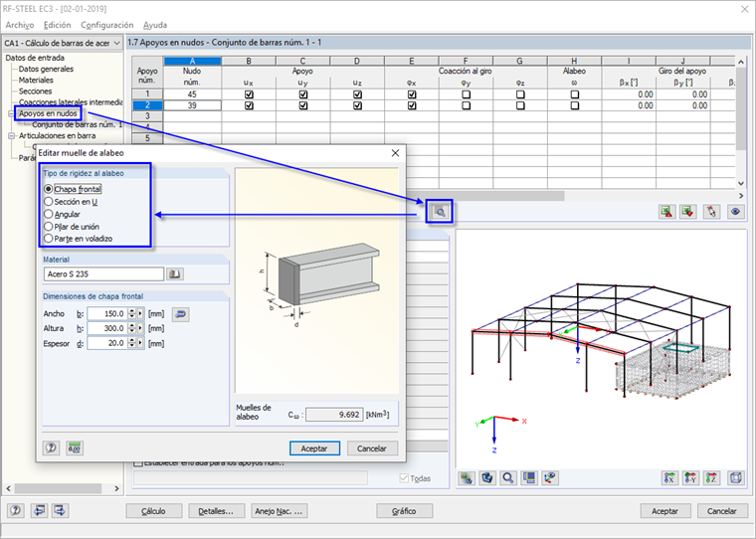756x539 pixels.
Task: Choose the Angular stiffness type
Action: click(x=48, y=214)
